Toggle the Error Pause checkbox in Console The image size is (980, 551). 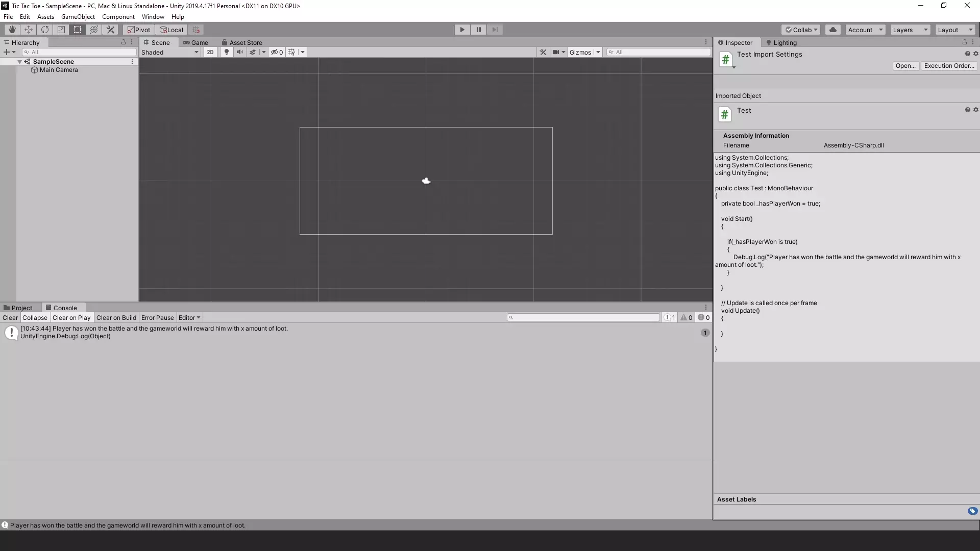point(158,317)
